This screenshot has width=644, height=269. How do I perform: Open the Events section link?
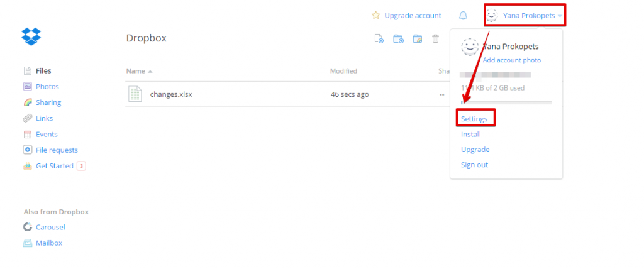click(47, 134)
